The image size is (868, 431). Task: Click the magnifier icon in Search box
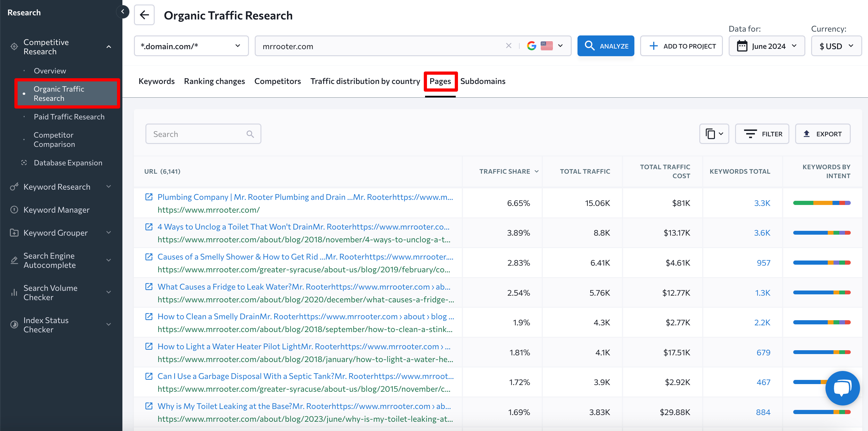pos(250,134)
